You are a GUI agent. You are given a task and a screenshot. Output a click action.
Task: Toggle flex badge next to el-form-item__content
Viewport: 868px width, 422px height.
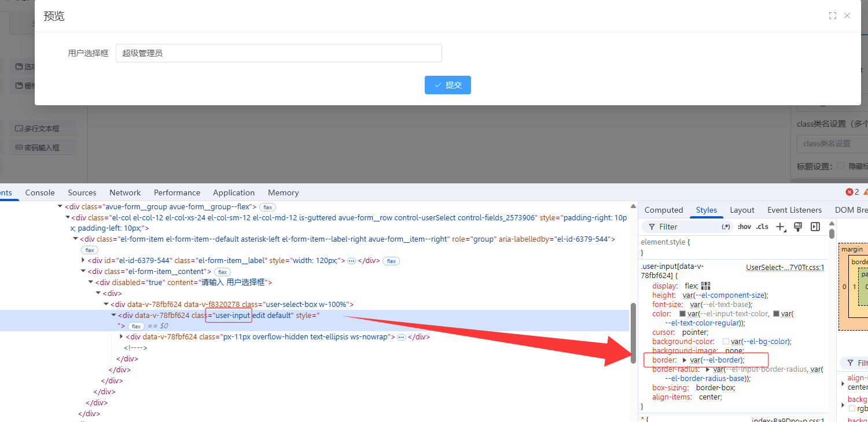222,272
